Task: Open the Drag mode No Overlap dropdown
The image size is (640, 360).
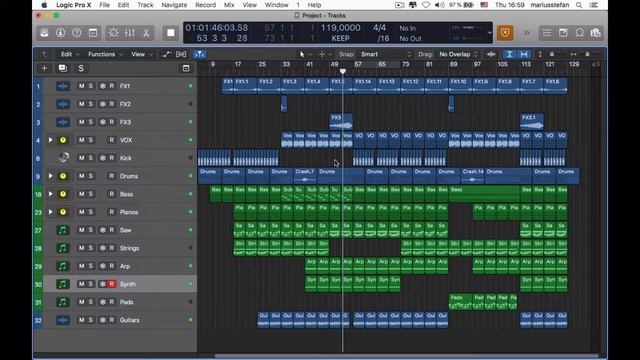Action: tap(458, 54)
